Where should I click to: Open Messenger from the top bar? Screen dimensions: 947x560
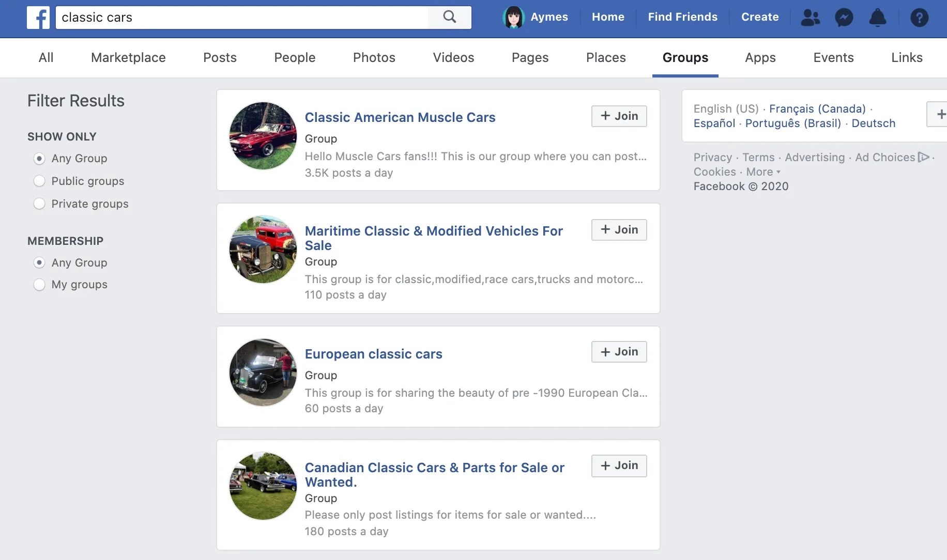(845, 17)
